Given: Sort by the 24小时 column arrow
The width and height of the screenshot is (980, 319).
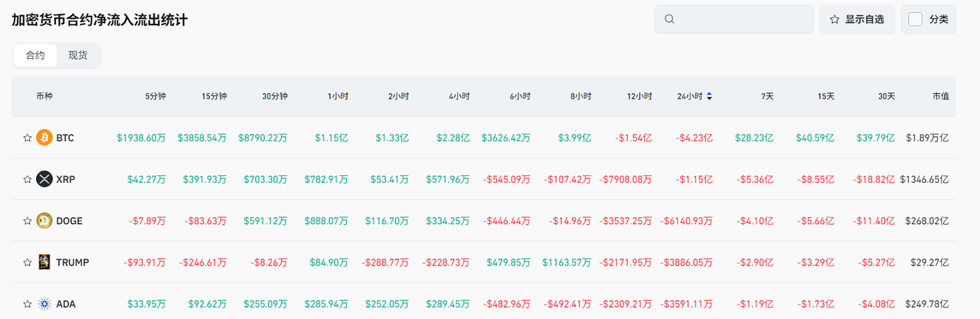Looking at the screenshot, I should pyautogui.click(x=709, y=96).
